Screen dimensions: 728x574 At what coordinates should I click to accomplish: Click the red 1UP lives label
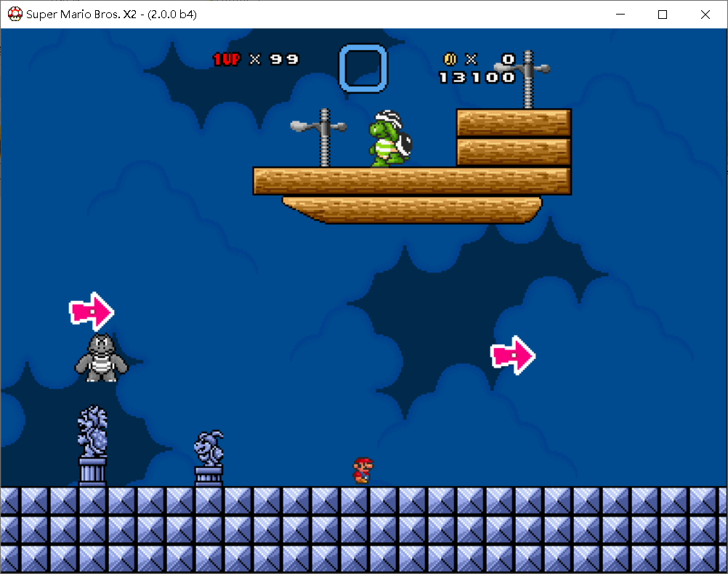click(227, 60)
